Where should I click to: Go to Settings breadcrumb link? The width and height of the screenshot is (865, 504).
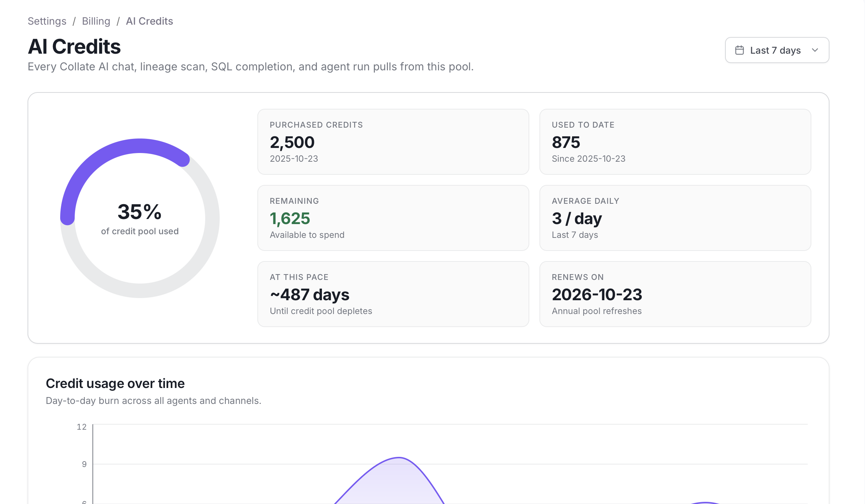click(47, 21)
